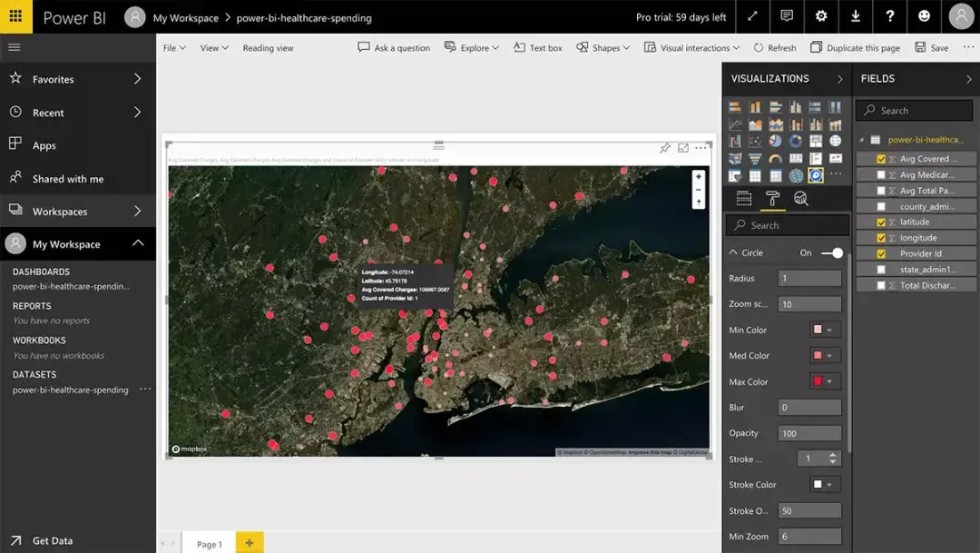Click the notifications icon in the top bar

tap(786, 16)
